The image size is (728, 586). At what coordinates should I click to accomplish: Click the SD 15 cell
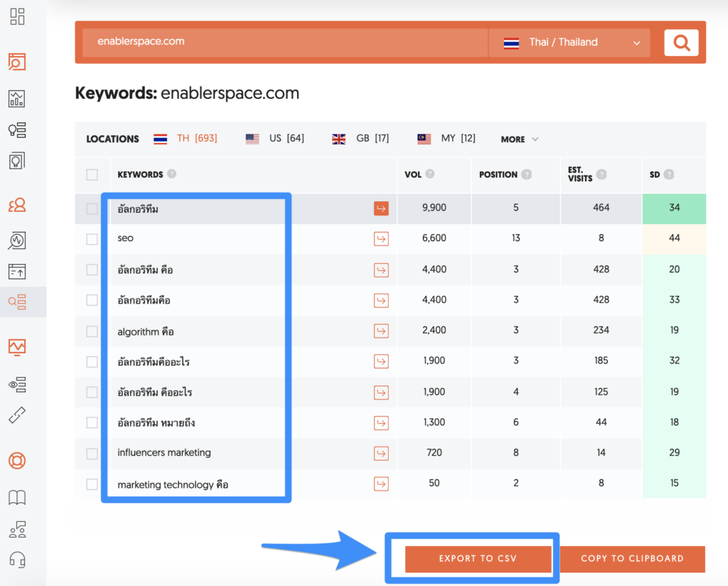pos(674,484)
